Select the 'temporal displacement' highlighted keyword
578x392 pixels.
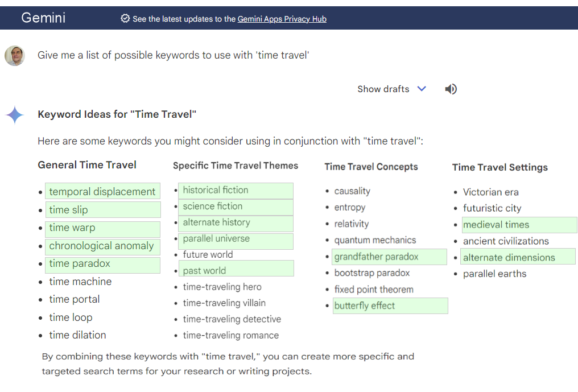point(102,192)
